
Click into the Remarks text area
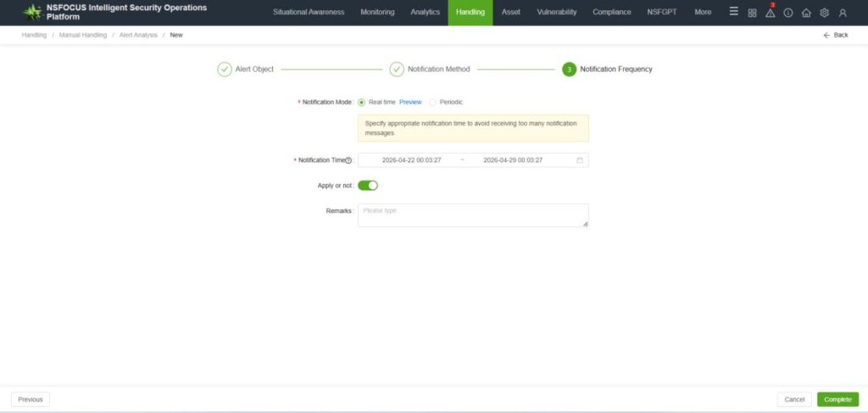click(473, 215)
